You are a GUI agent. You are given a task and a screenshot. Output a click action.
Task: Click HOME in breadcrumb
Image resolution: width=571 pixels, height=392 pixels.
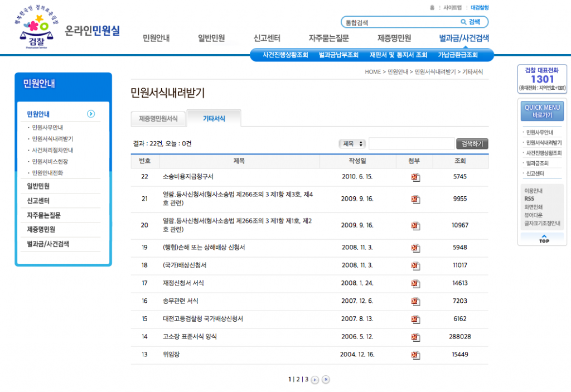click(373, 72)
